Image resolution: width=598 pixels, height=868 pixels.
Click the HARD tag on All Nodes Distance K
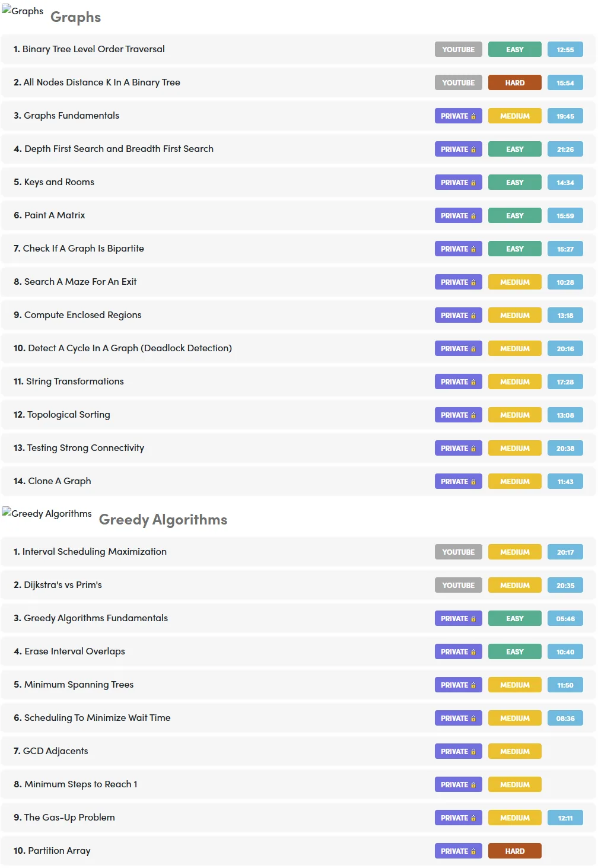click(x=514, y=83)
